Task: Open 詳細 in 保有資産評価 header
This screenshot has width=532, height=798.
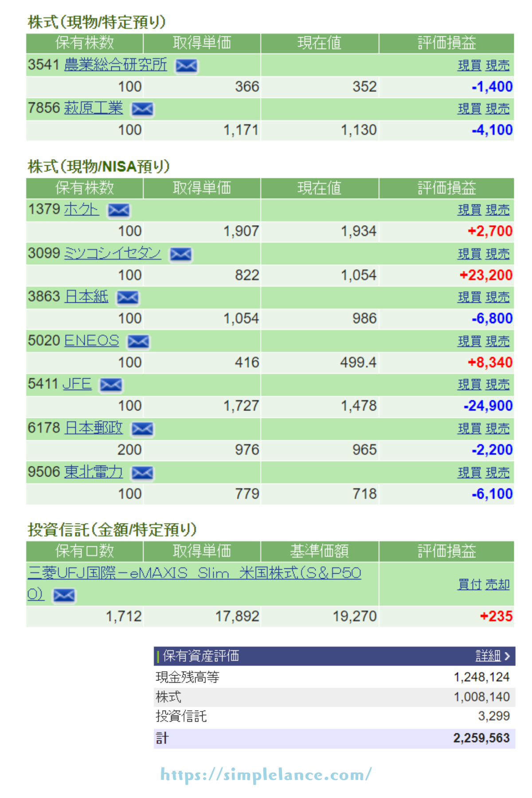Action: [x=493, y=656]
